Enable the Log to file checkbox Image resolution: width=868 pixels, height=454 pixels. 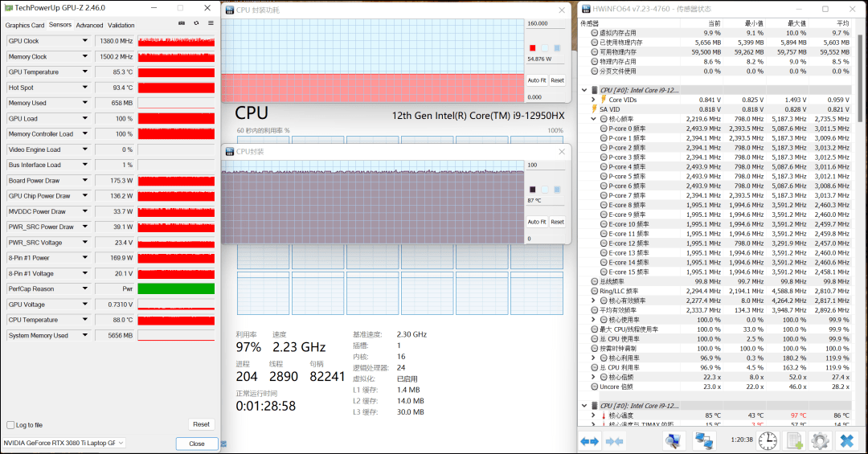pos(10,425)
